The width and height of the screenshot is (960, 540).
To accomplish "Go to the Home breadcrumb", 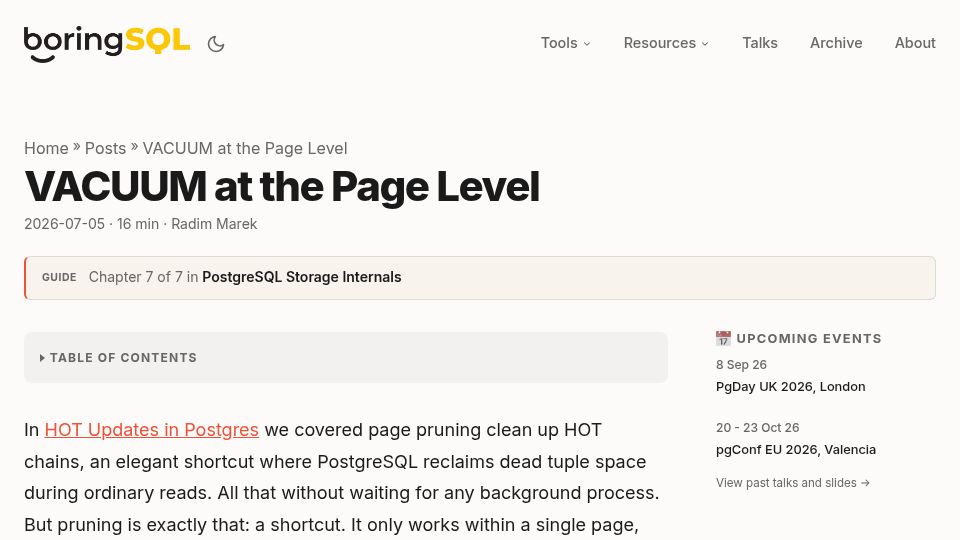I will click(46, 148).
